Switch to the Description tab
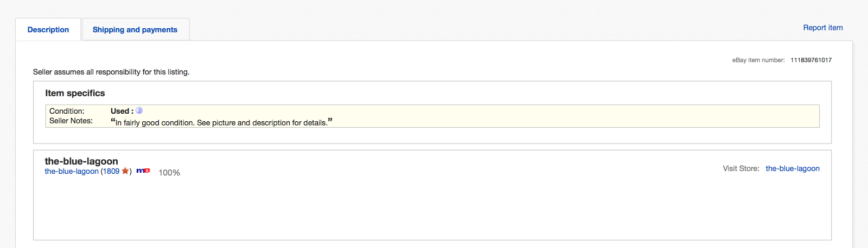 [48, 30]
